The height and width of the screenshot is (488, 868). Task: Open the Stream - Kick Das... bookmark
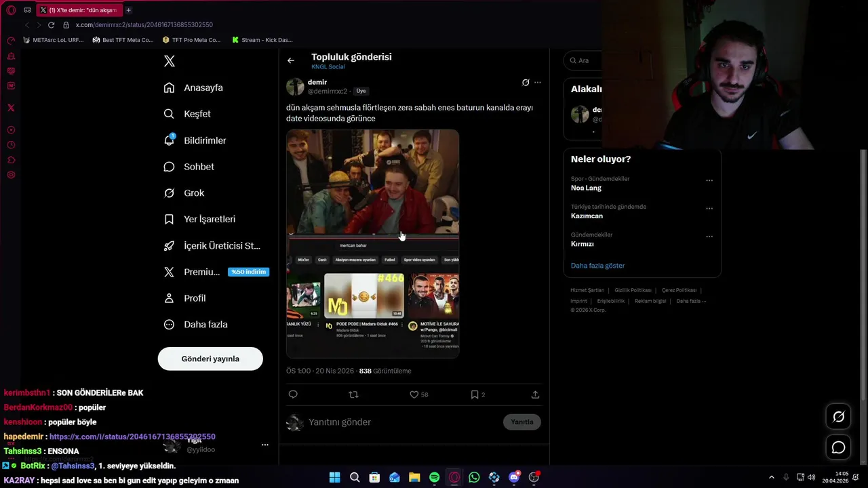(x=262, y=40)
